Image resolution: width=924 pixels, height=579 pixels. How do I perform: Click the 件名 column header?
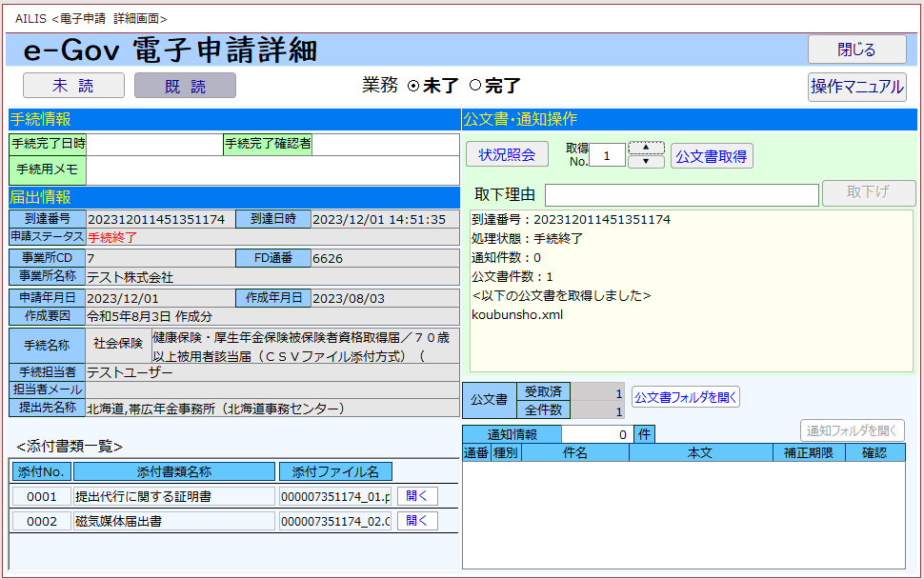click(574, 452)
